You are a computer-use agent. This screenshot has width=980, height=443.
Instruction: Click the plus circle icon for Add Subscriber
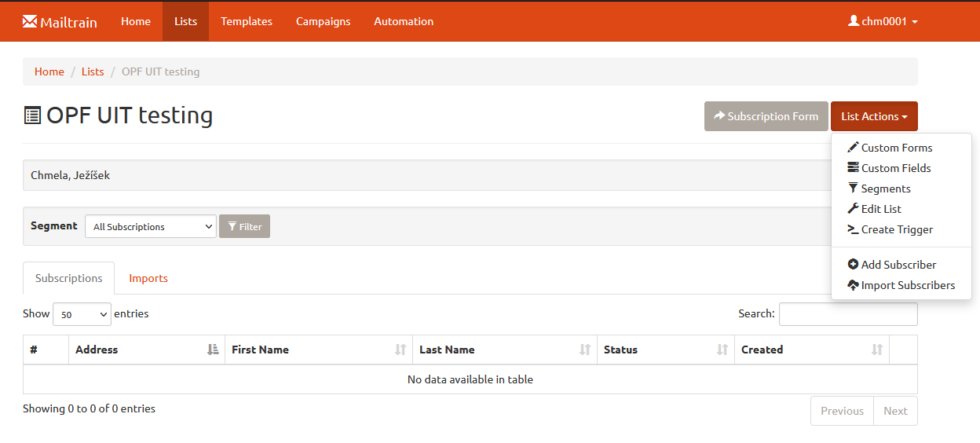[x=853, y=265]
